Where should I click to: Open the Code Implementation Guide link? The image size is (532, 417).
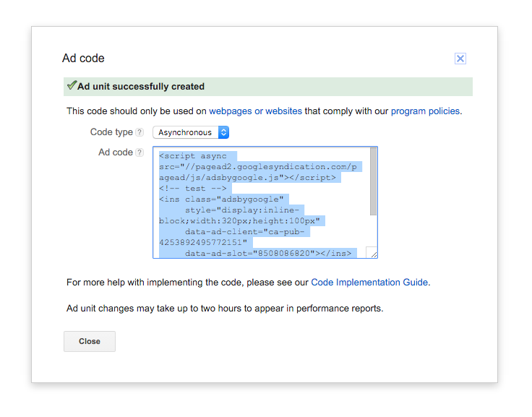[369, 283]
